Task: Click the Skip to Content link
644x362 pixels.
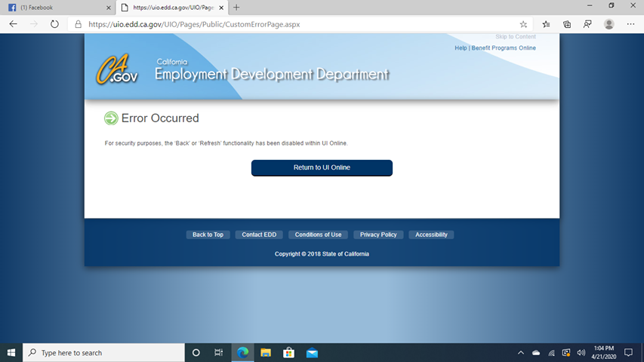Action: click(x=516, y=36)
